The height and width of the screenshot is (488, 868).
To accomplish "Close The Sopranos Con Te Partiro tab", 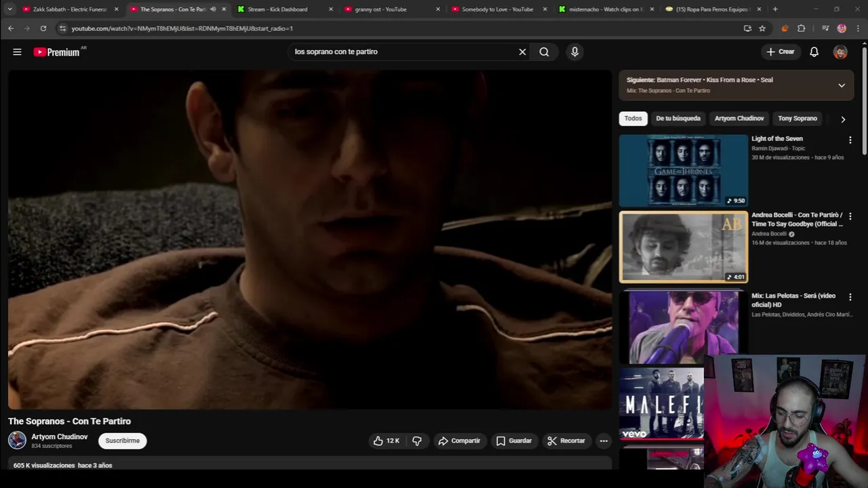I will 224,9.
